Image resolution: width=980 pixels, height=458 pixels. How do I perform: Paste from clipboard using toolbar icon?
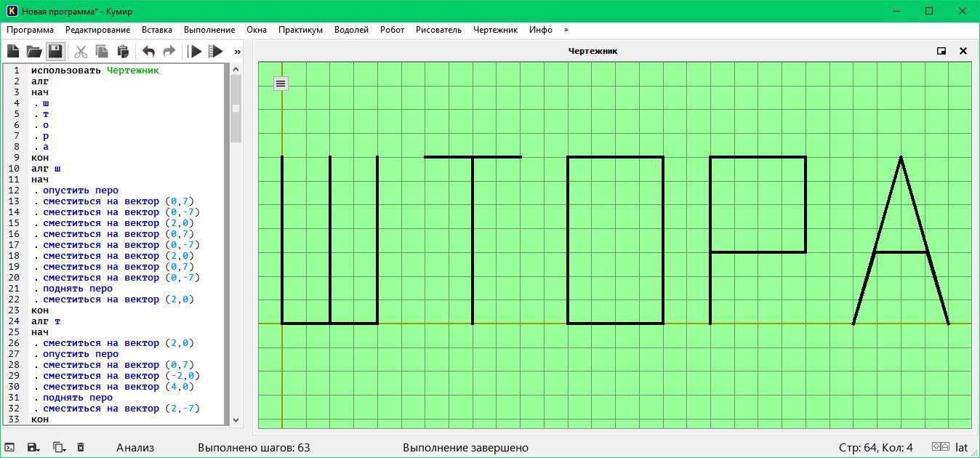(123, 51)
